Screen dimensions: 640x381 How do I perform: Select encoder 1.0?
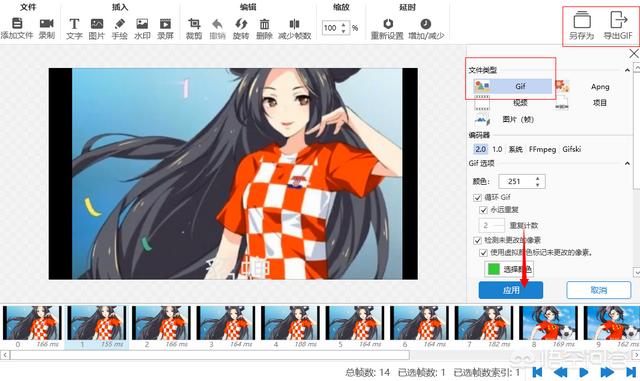point(497,149)
